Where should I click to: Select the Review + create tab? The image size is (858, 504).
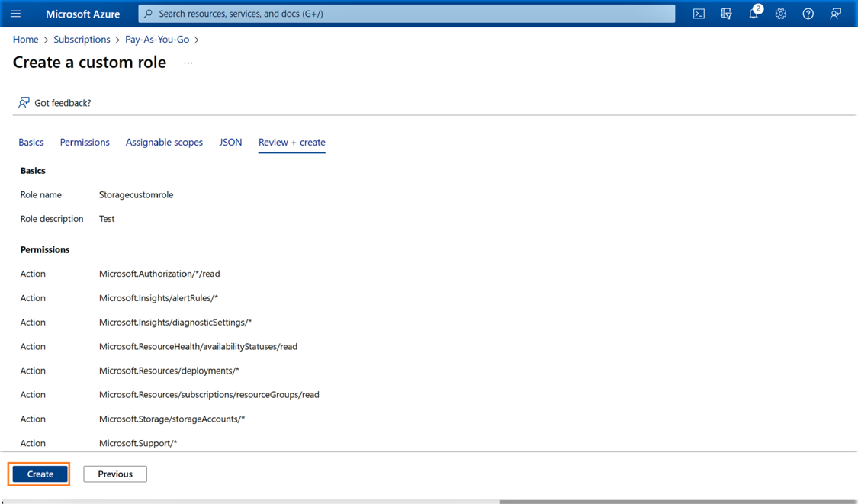pyautogui.click(x=291, y=143)
